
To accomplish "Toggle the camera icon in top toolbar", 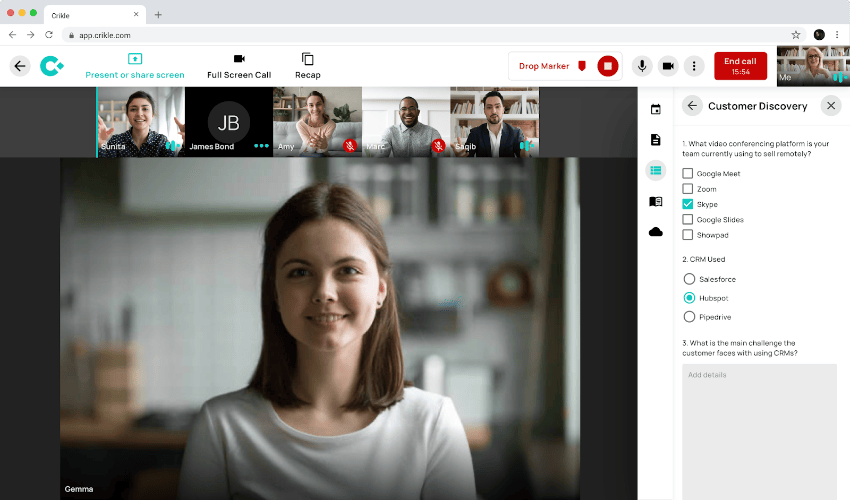I will pyautogui.click(x=668, y=66).
